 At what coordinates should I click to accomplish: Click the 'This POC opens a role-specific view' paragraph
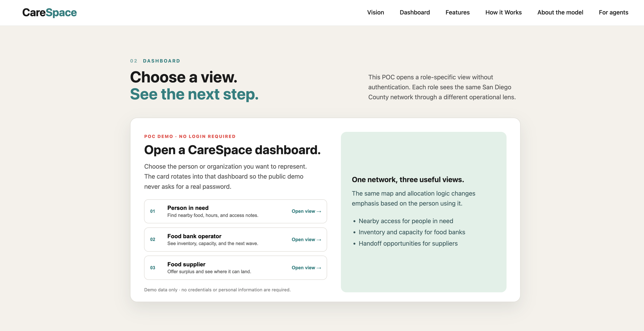pyautogui.click(x=442, y=87)
